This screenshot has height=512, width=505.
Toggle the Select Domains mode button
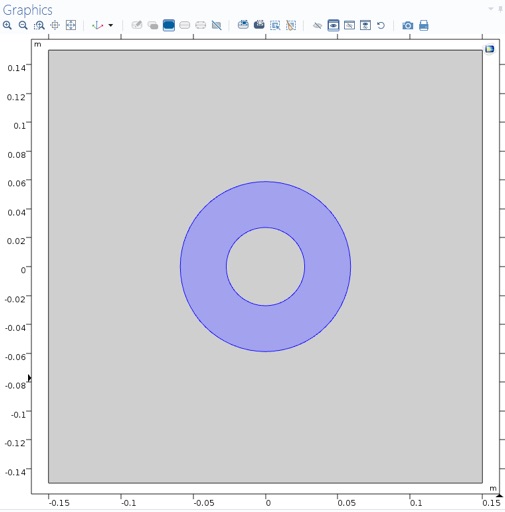click(169, 25)
